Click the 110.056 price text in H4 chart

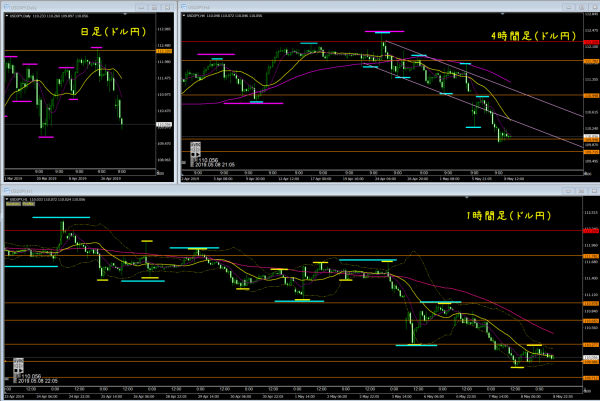[x=208, y=160]
